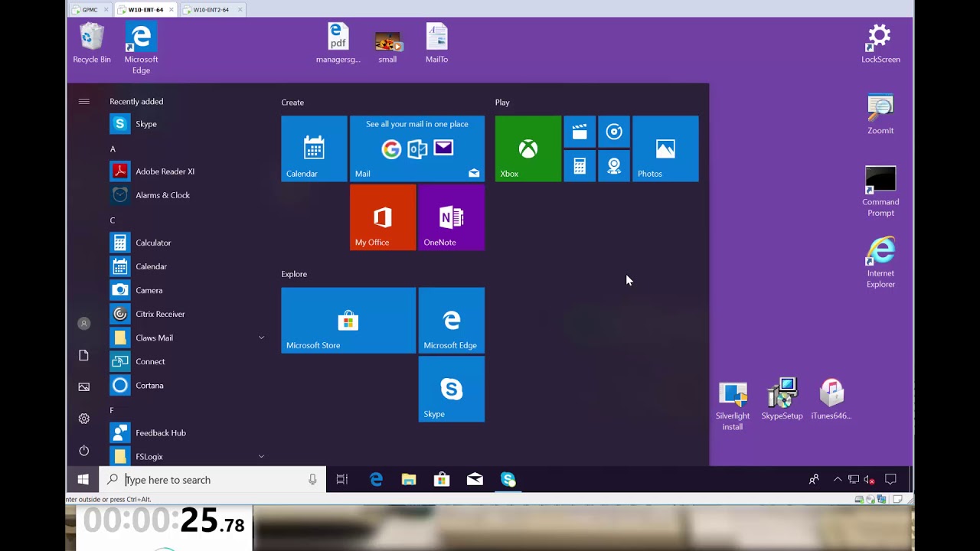Open the user account icon in Start
980x551 pixels.
tap(84, 324)
